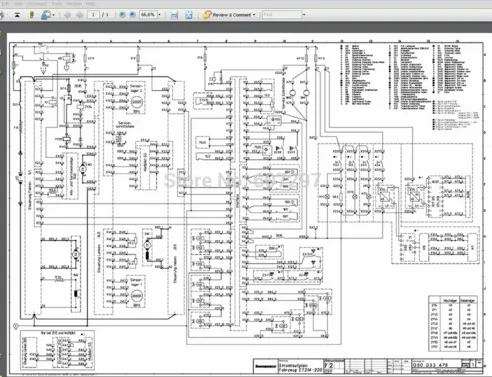The image size is (492, 377).
Task: Open the Document menu
Action: (37, 4)
